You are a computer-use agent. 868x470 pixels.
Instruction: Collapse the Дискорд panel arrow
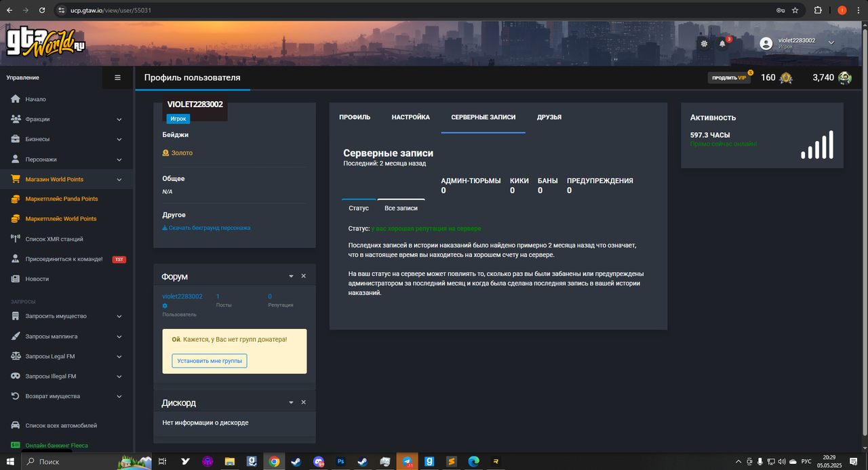pos(291,402)
